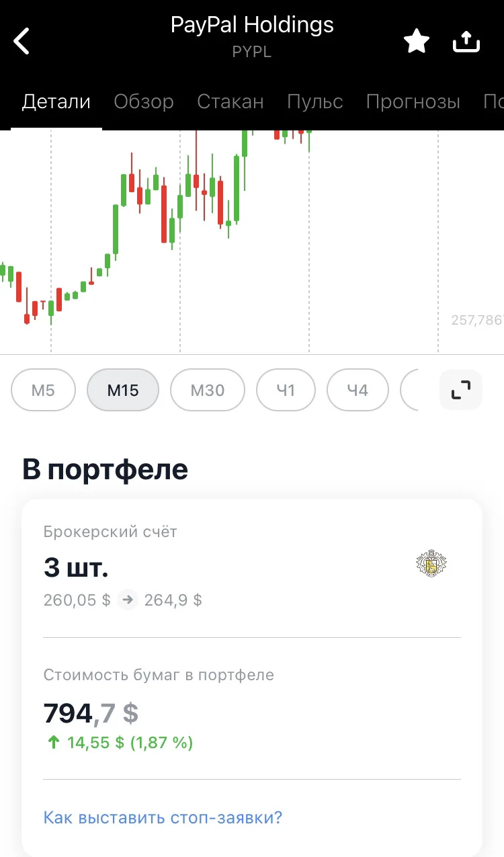Tap the green gain arrow icon
The height and width of the screenshot is (857, 504).
pyautogui.click(x=52, y=743)
